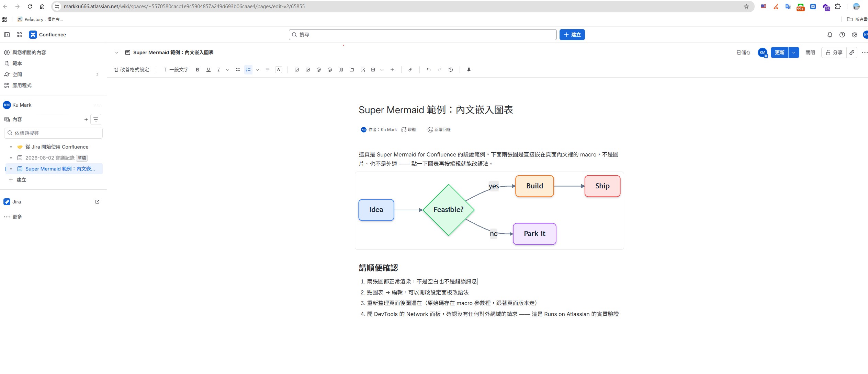Bookmark this page with the star icon
868x374 pixels.
coord(746,7)
